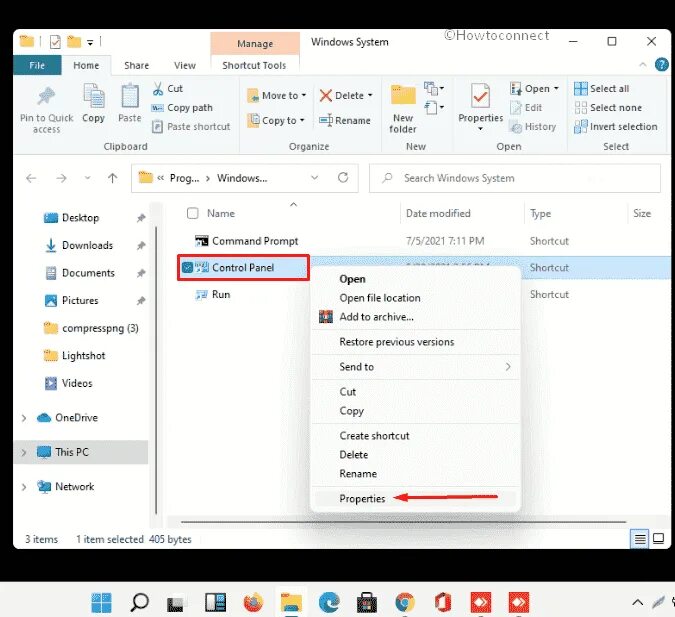This screenshot has height=617, width=675.
Task: Choose Add to archive in context menu
Action: click(x=415, y=317)
